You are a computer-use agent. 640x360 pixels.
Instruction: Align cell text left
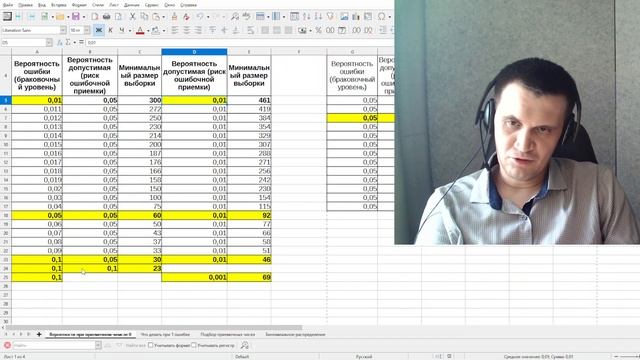[x=175, y=30]
